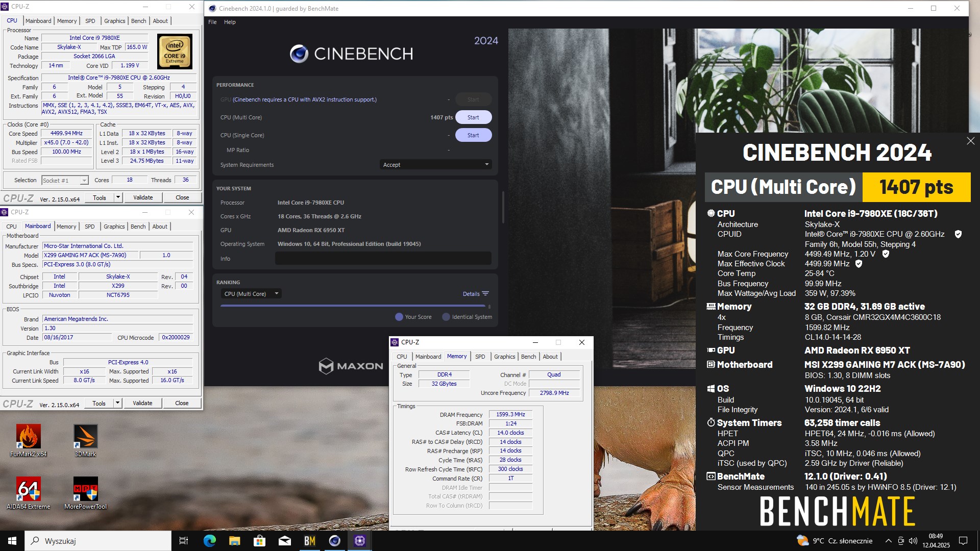This screenshot has height=551, width=980.
Task: Open Windows Start menu
Action: pyautogui.click(x=12, y=541)
